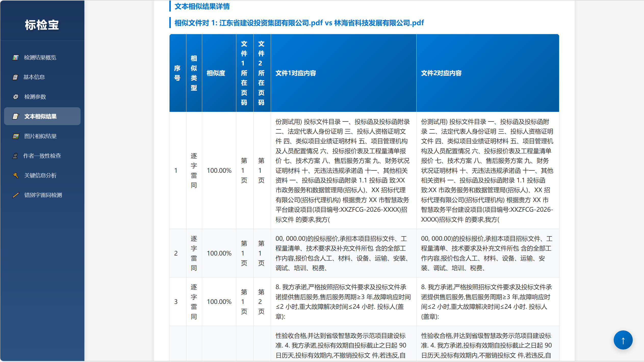Open the 检测参数 page
This screenshot has height=362, width=644.
pyautogui.click(x=35, y=97)
